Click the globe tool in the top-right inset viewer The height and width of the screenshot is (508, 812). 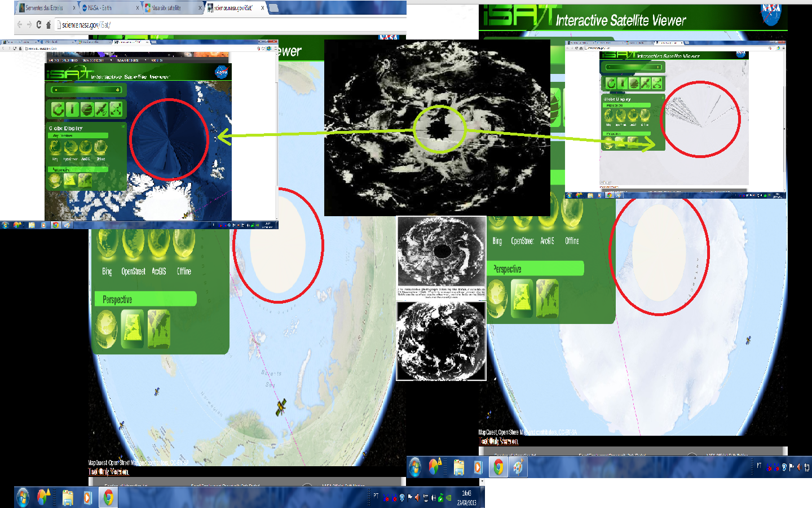coord(634,84)
